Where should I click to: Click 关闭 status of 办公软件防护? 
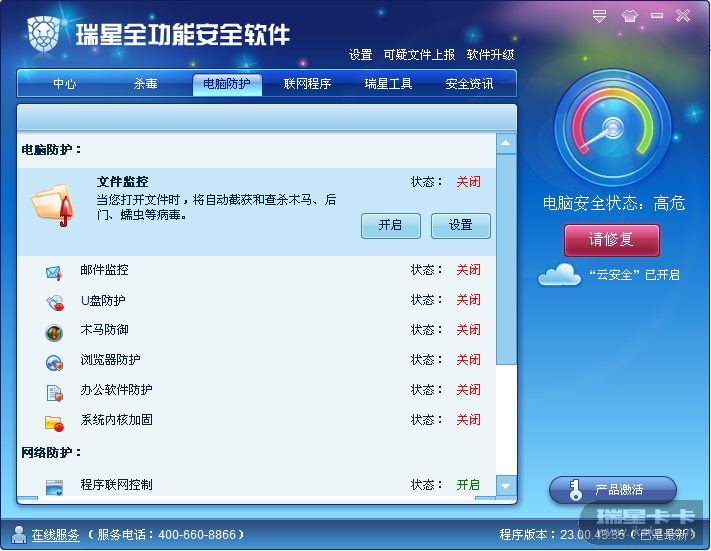468,390
